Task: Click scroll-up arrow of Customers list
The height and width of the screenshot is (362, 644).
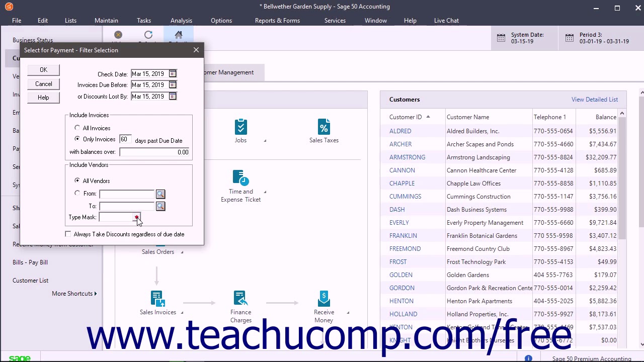Action: pos(622,114)
